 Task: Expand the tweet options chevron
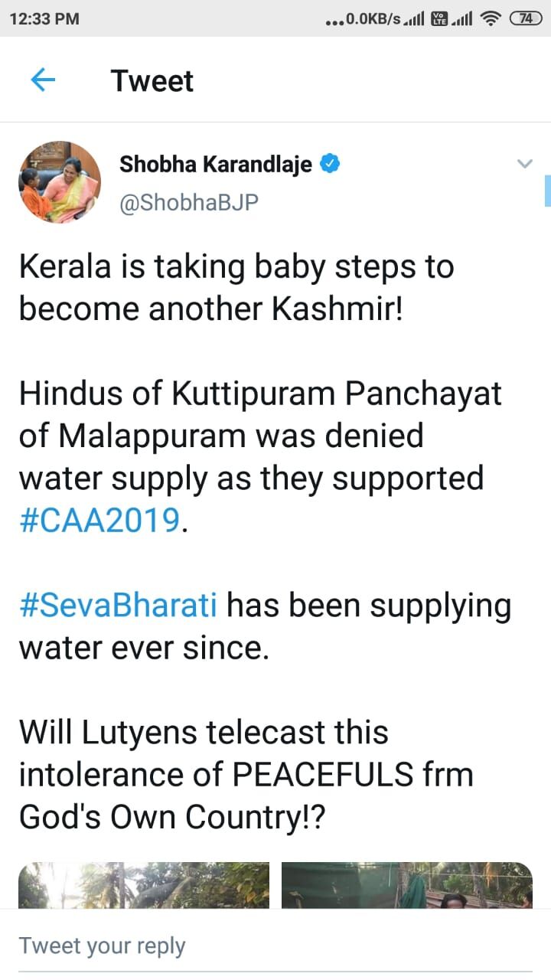point(524,164)
